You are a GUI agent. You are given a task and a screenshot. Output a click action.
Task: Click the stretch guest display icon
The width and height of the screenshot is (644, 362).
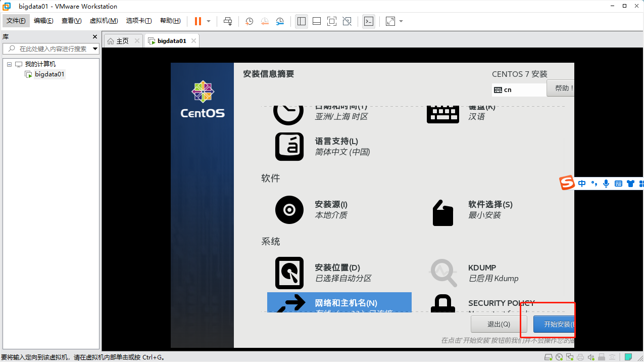[390, 21]
